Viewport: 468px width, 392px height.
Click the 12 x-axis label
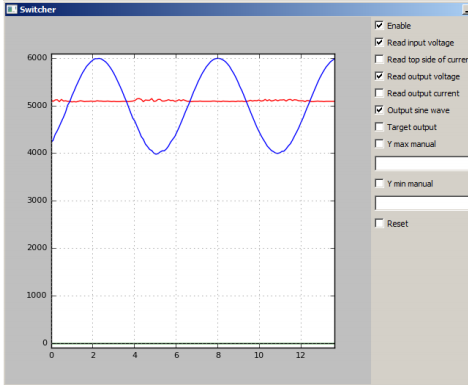[301, 355]
